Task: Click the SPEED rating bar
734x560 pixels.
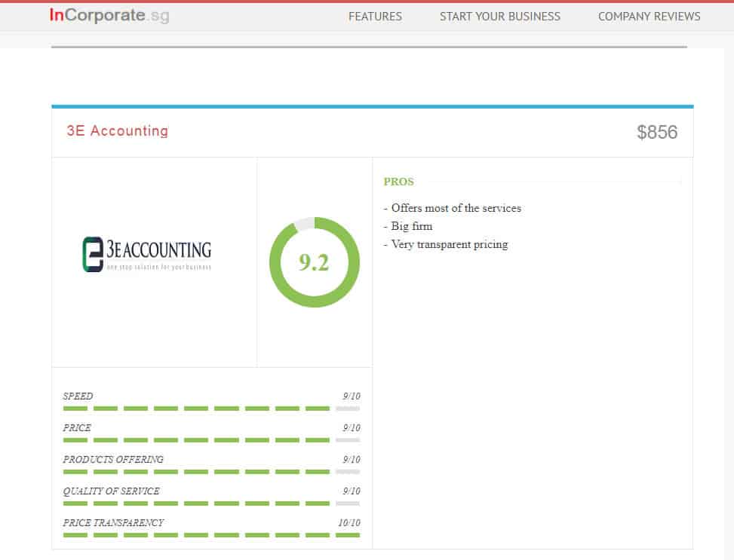Action: pyautogui.click(x=211, y=409)
